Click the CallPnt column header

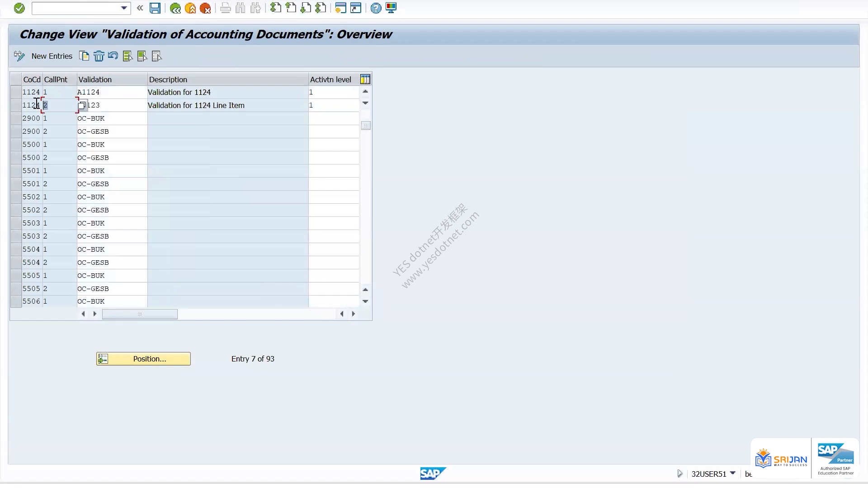[x=60, y=80]
